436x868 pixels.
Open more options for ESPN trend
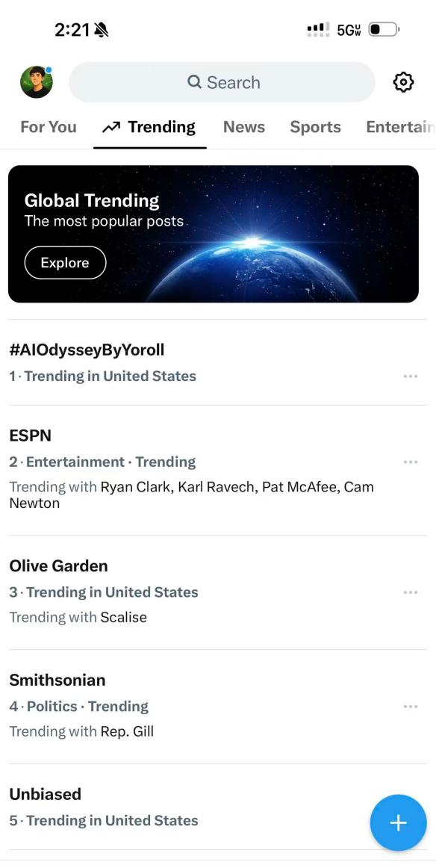coord(411,462)
